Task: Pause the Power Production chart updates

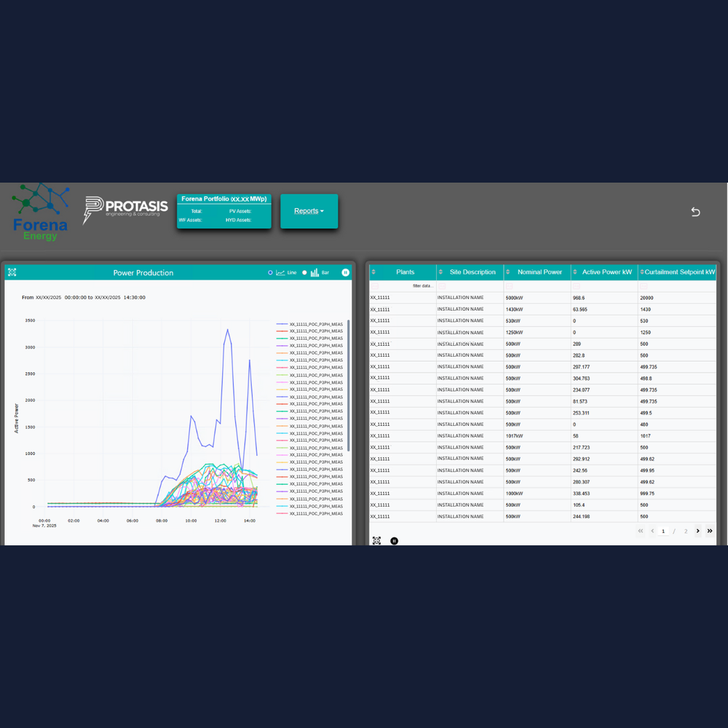Action: (x=346, y=272)
